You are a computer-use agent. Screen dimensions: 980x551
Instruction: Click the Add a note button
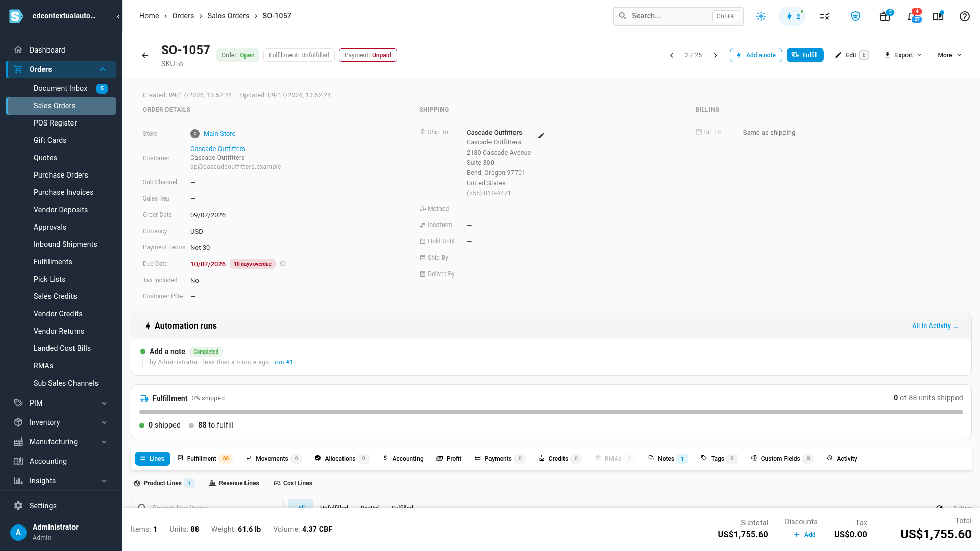pos(756,55)
